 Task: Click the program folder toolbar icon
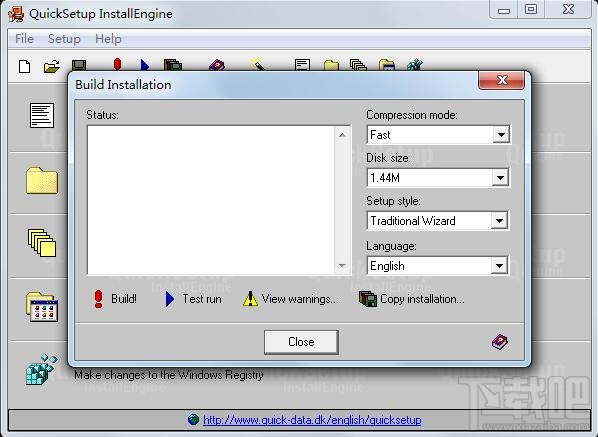(x=387, y=65)
